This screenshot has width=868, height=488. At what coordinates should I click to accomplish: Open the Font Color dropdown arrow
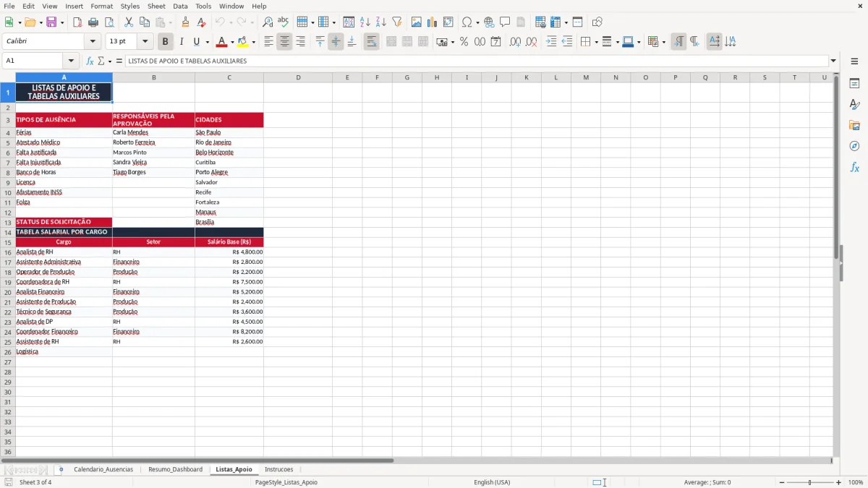point(232,42)
